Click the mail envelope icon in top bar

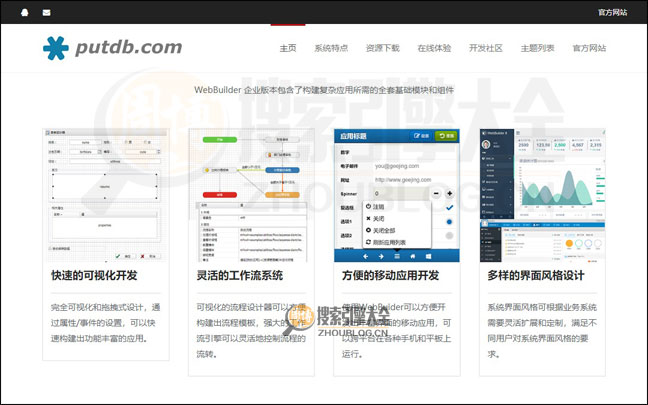coord(46,12)
